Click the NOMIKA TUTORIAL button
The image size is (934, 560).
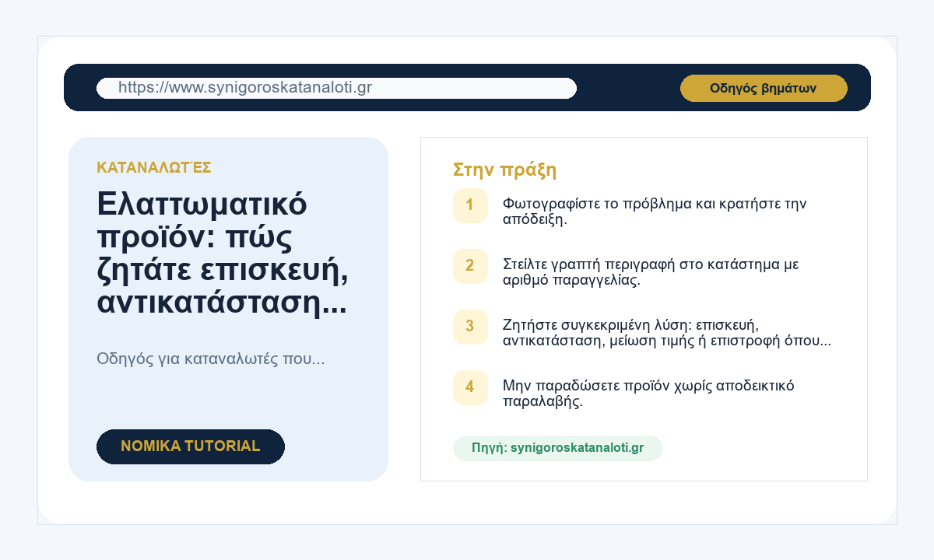pyautogui.click(x=191, y=446)
